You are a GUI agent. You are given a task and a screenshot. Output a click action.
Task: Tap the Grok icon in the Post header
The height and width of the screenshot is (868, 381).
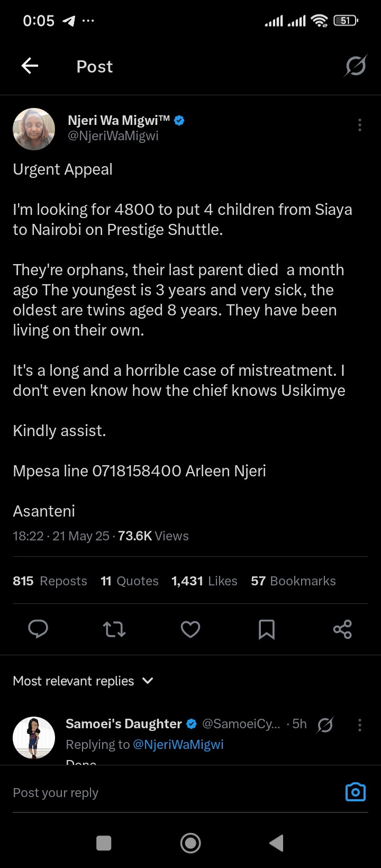tap(355, 66)
